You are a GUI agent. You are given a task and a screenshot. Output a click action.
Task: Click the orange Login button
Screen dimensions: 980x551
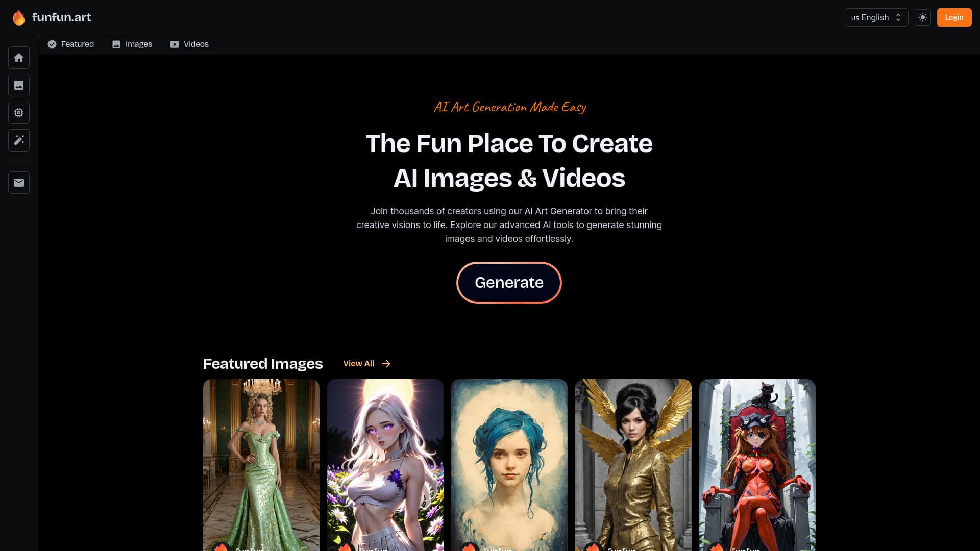click(x=954, y=17)
